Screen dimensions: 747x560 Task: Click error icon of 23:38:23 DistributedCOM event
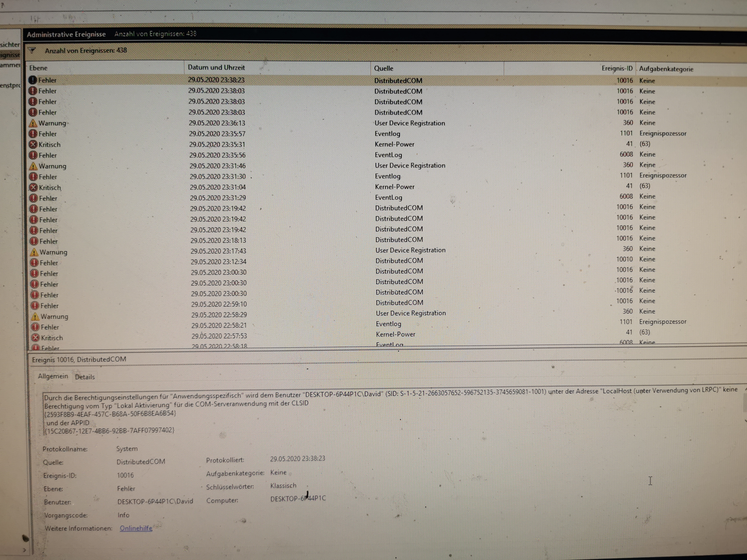[x=32, y=80]
